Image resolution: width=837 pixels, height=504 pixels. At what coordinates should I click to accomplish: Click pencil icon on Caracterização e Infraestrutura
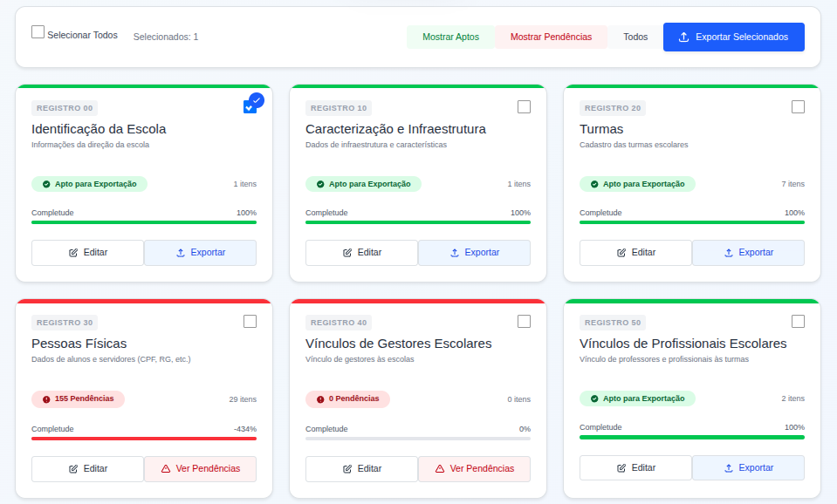[x=347, y=253]
